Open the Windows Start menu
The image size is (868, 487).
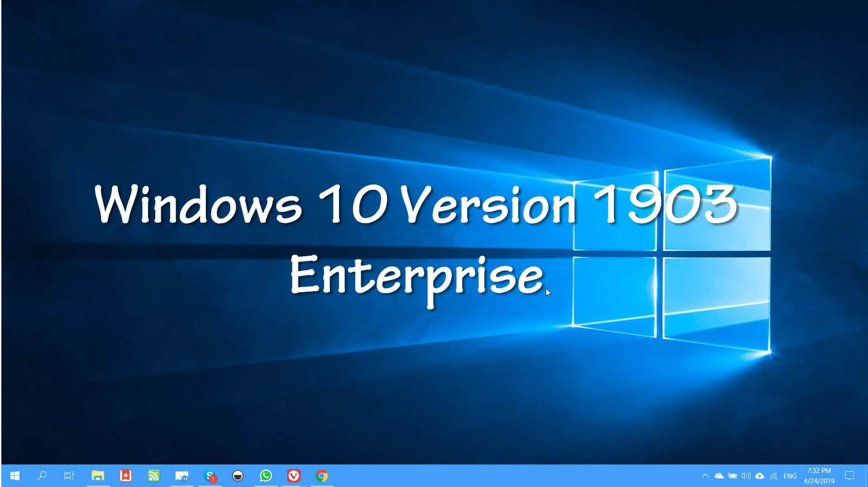[14, 476]
